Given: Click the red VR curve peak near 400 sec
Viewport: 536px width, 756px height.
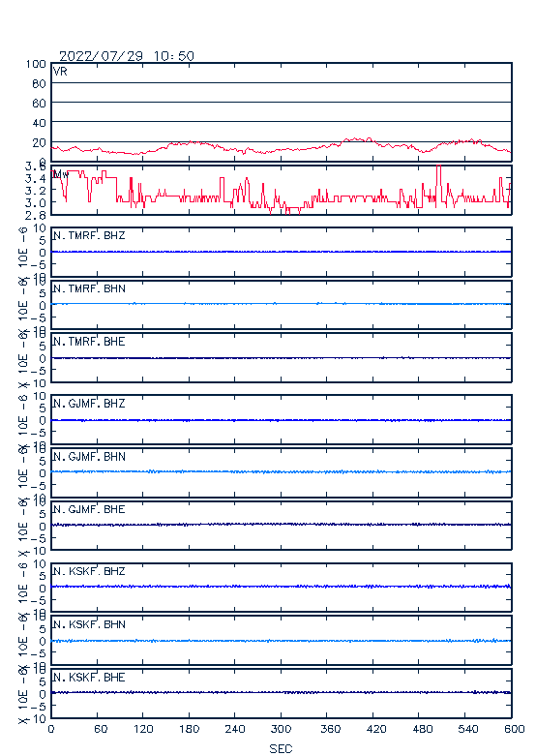Looking at the screenshot, I should [x=357, y=138].
